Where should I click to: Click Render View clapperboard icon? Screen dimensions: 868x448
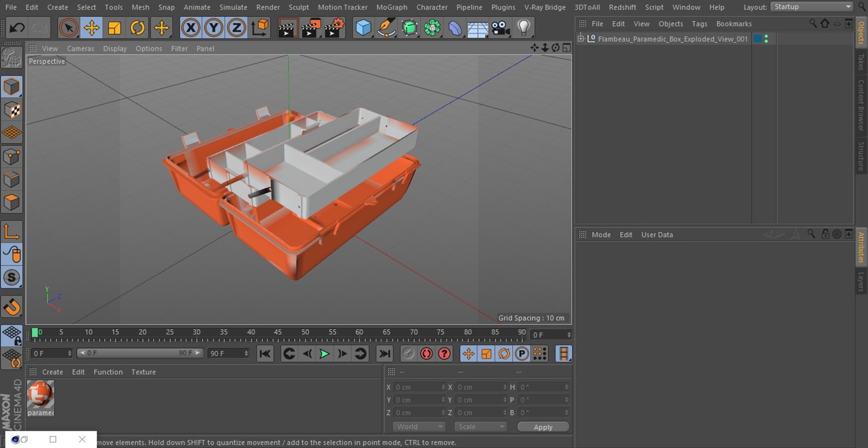(x=287, y=28)
